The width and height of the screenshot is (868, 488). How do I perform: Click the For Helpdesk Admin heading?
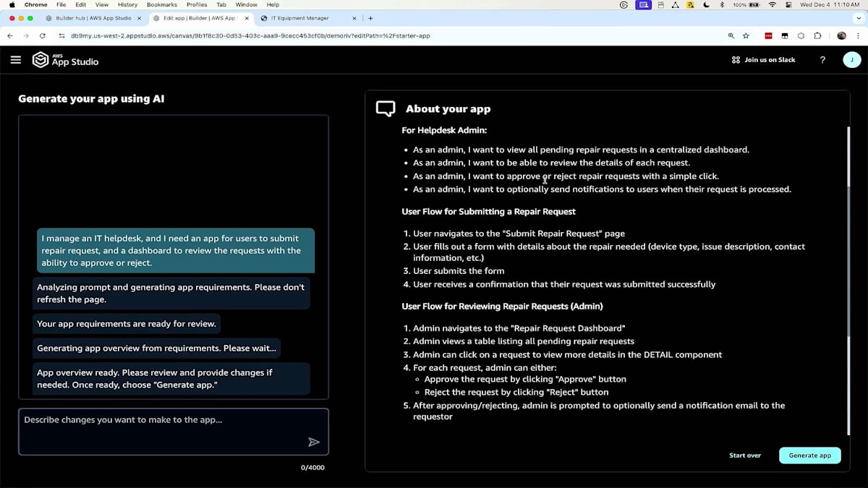pos(444,131)
